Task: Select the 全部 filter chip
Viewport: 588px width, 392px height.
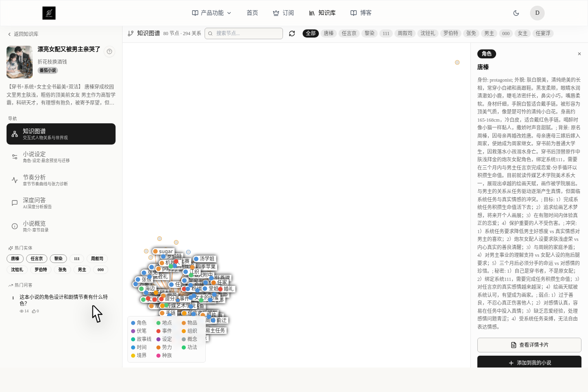Action: point(311,33)
